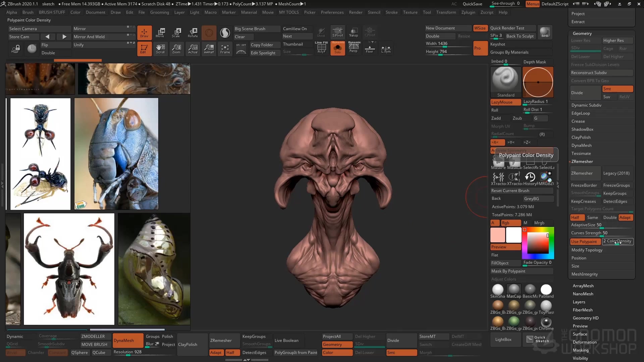Toggle the PolyF line fill icon
644x362 pixels.
coord(321,48)
